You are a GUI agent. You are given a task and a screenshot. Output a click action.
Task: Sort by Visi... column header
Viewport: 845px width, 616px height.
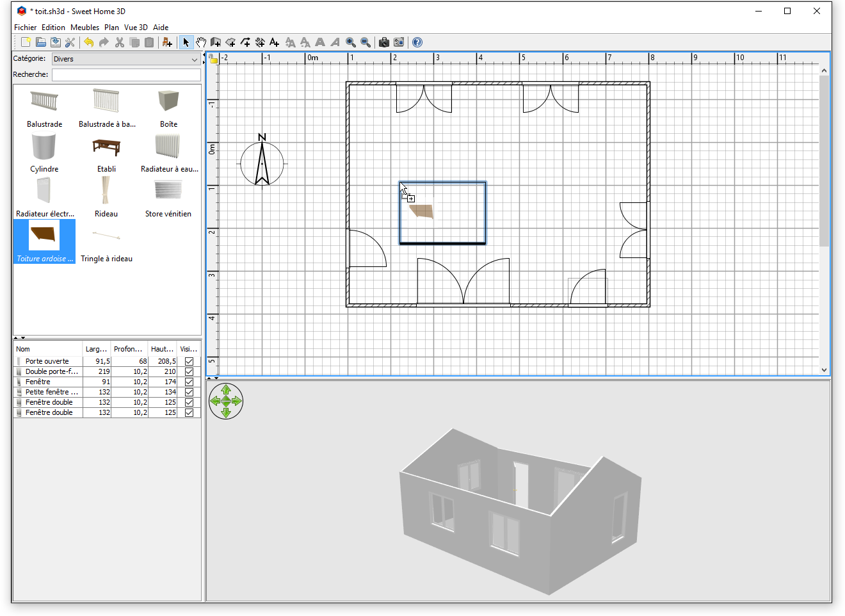189,349
